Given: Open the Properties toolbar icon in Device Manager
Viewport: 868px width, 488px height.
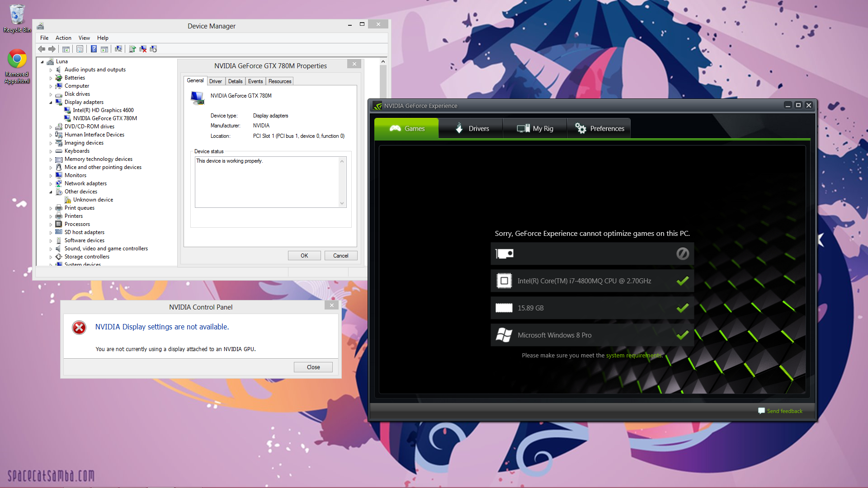Looking at the screenshot, I should click(80, 49).
